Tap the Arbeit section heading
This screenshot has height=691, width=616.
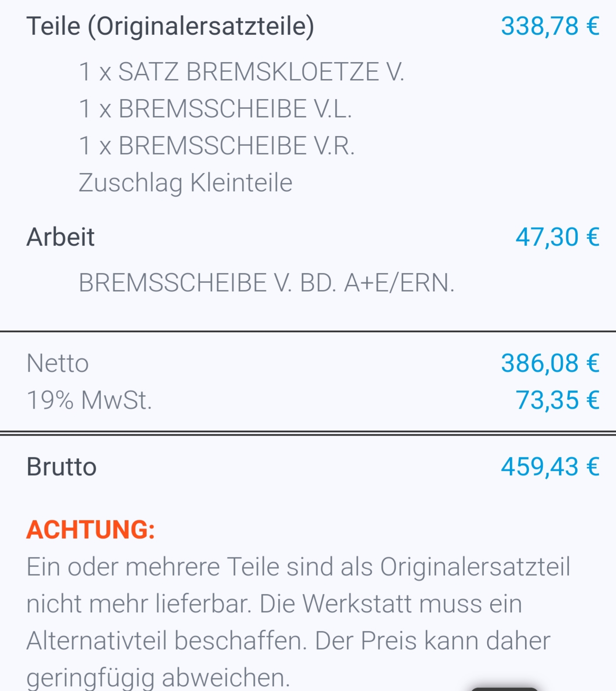[61, 238]
